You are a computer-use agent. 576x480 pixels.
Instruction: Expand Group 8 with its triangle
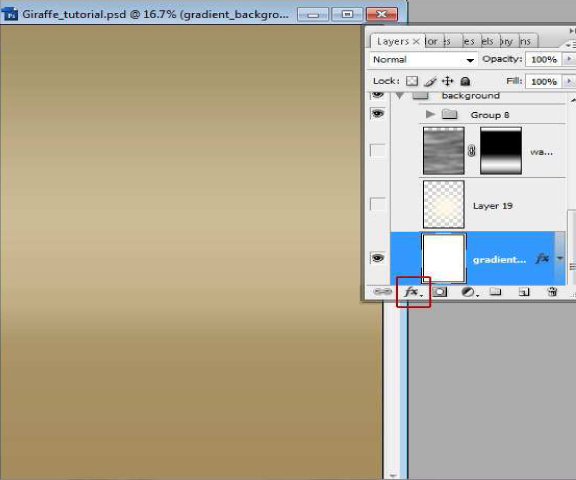pos(430,114)
